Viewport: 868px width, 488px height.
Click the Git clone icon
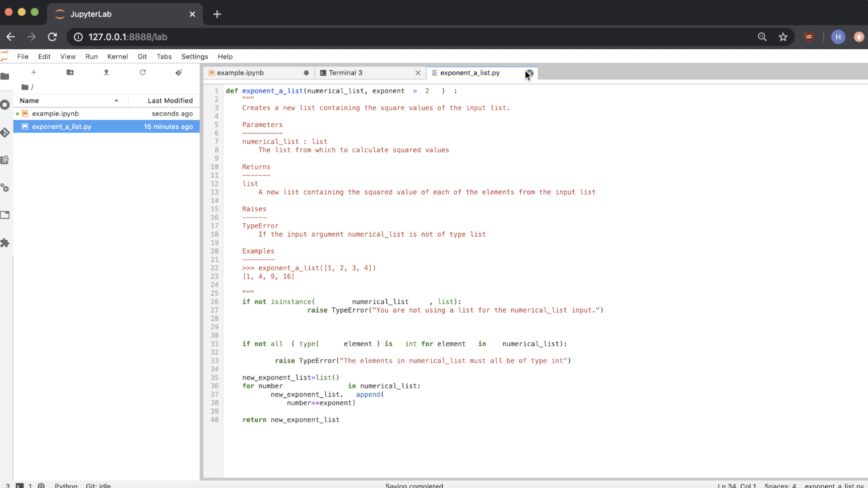pyautogui.click(x=179, y=72)
